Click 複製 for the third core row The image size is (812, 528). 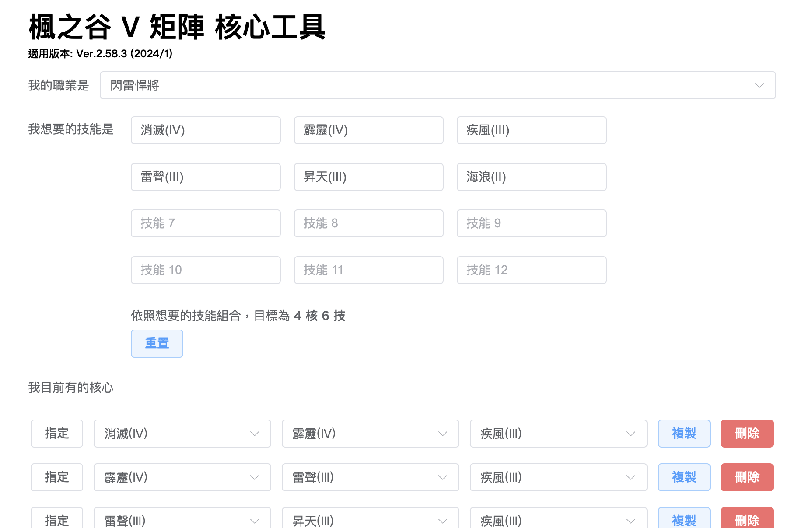click(x=684, y=518)
